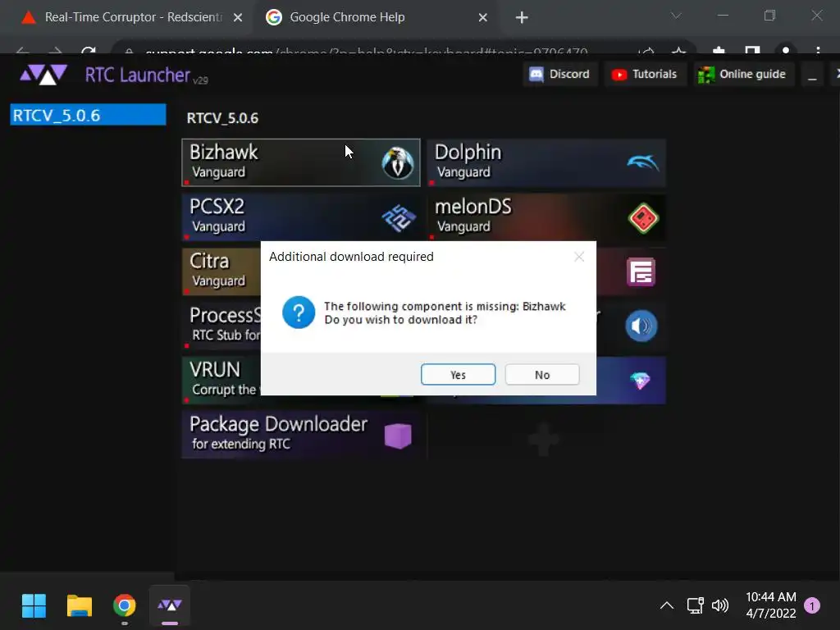Show hidden system tray icons
The image size is (840, 630).
666,606
